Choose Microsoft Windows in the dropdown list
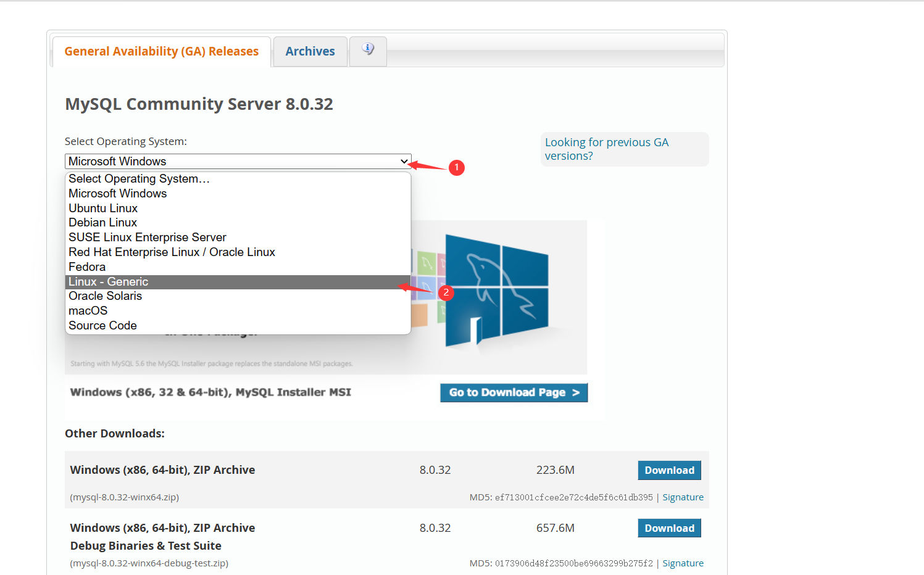 [x=238, y=194]
